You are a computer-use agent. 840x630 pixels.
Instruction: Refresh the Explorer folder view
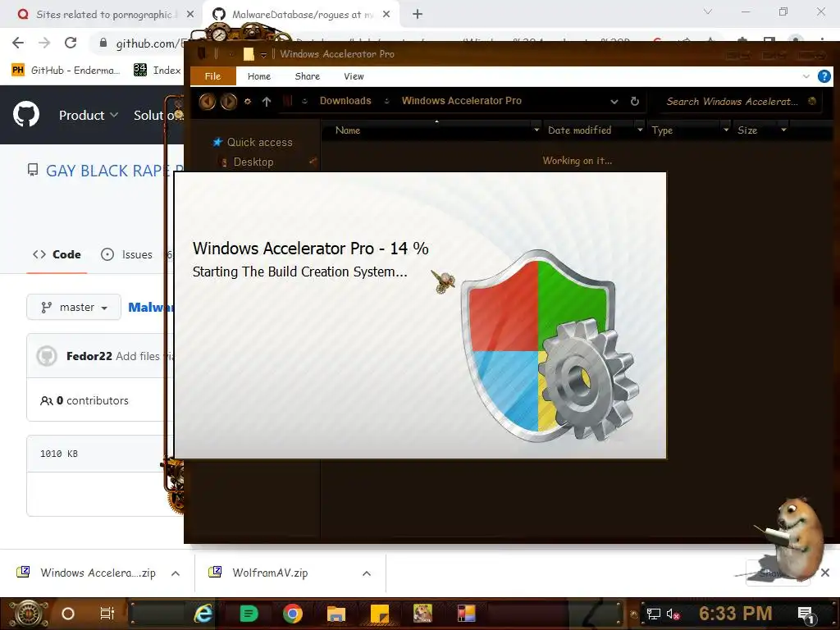click(635, 101)
